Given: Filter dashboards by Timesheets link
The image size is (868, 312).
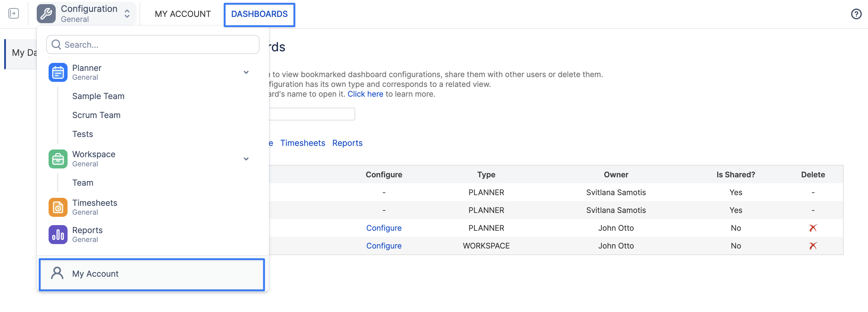Looking at the screenshot, I should (x=302, y=143).
